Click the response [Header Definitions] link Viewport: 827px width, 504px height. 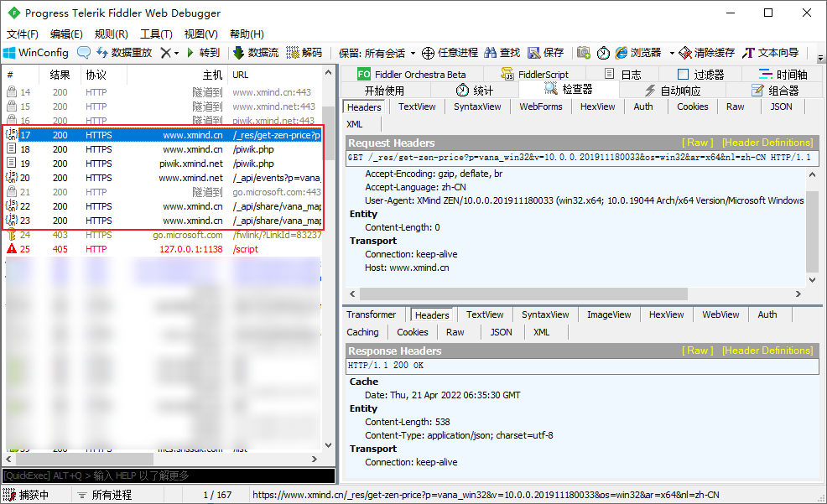click(x=767, y=351)
